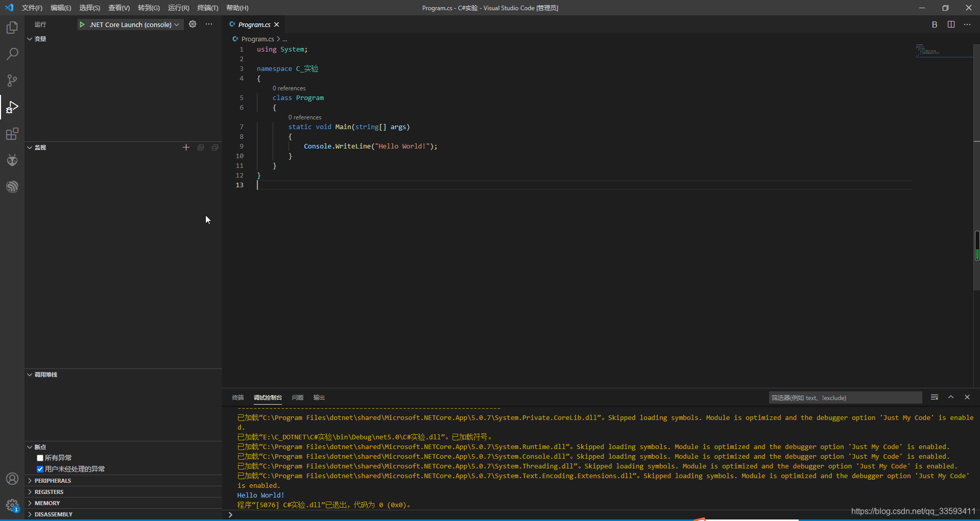The image size is (980, 521).
Task: Add a watch expression with plus icon
Action: tap(186, 147)
